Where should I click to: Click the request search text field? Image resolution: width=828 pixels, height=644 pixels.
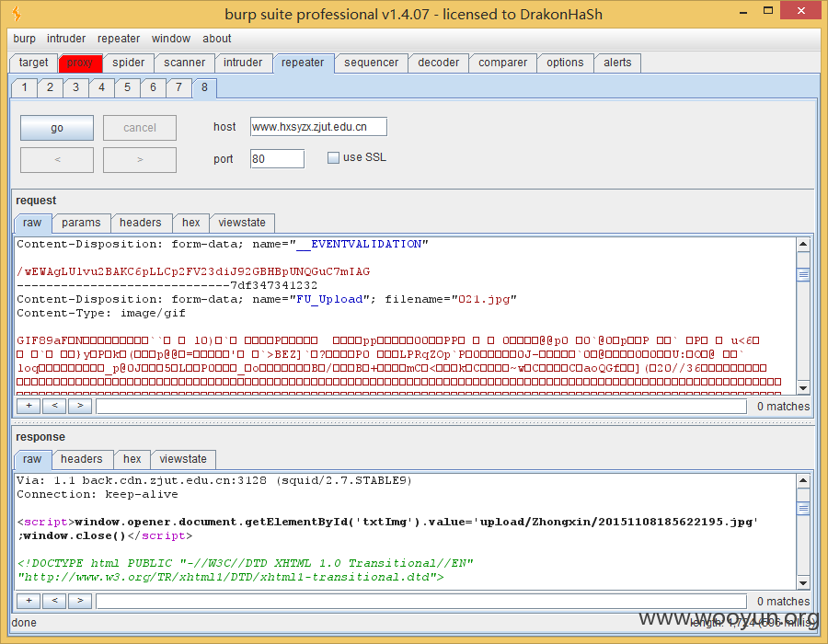(x=421, y=407)
